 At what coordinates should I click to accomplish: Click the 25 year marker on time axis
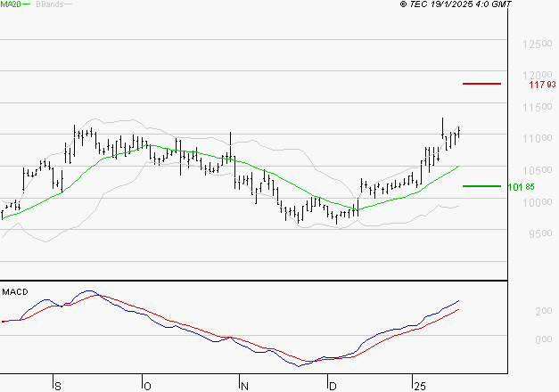pyautogui.click(x=420, y=386)
